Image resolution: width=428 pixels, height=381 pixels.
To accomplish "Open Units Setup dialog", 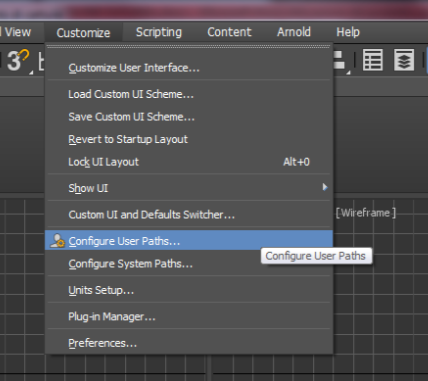I will [189, 290].
